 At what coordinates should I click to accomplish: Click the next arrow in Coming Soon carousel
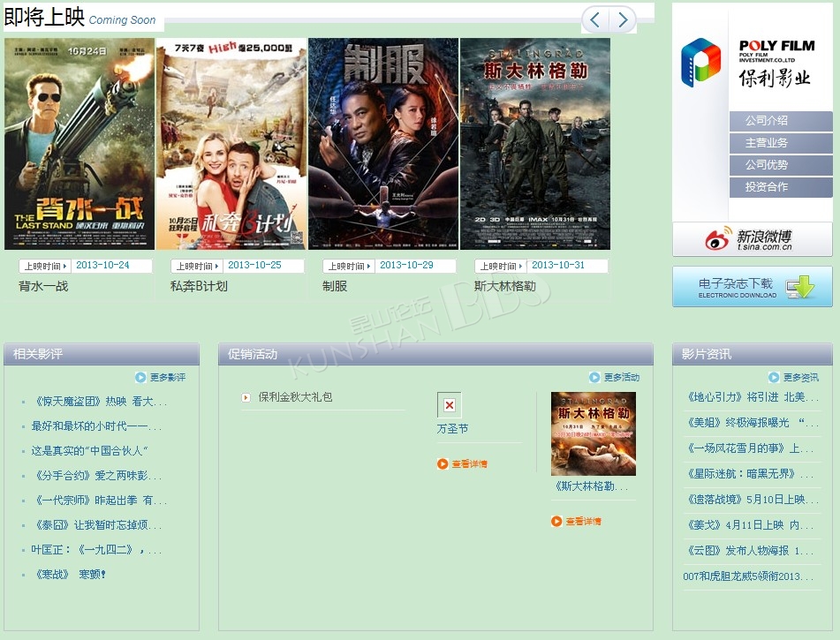click(623, 19)
